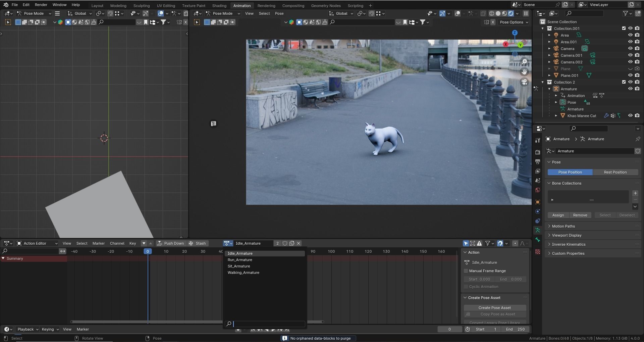Open the Output properties tab icon

(538, 162)
